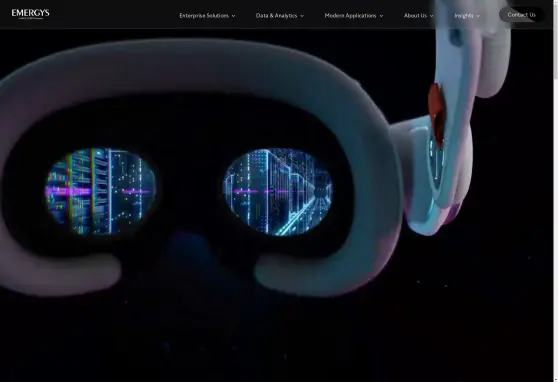Click the arrow next to Data & Analytics

pyautogui.click(x=302, y=16)
